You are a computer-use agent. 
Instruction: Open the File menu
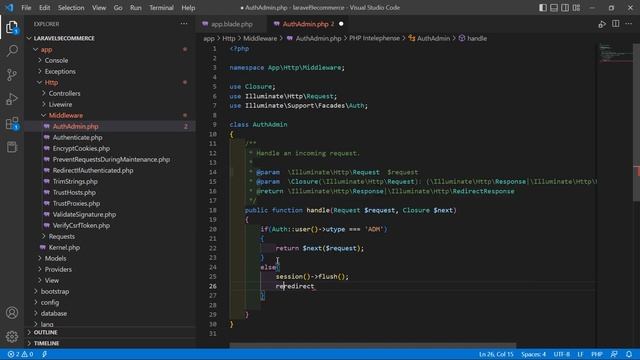[26, 8]
